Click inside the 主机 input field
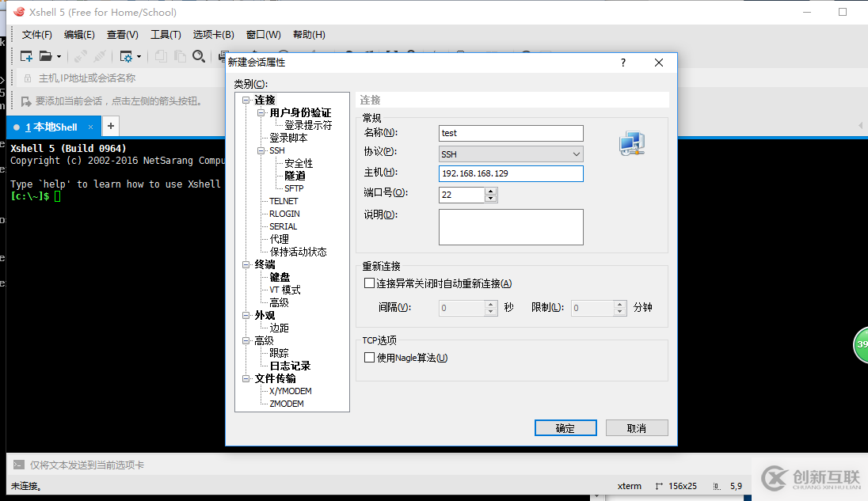The image size is (868, 501). tap(511, 173)
